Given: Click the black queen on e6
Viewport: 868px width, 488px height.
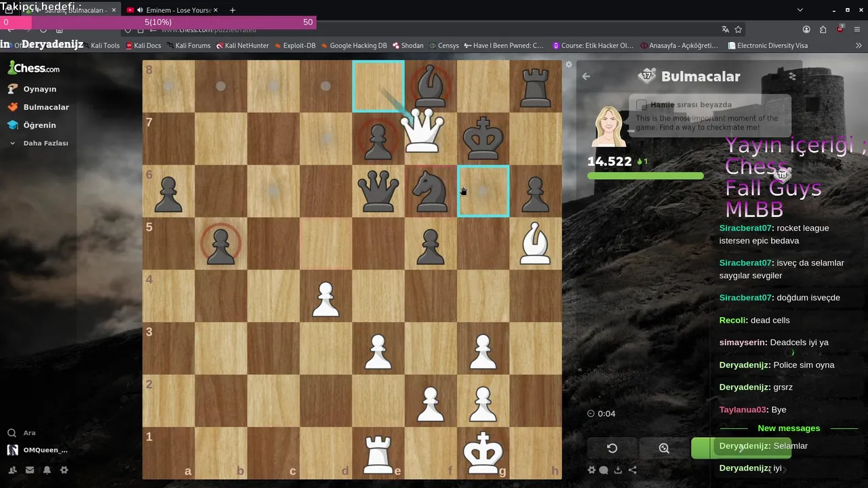Looking at the screenshot, I should click(378, 191).
